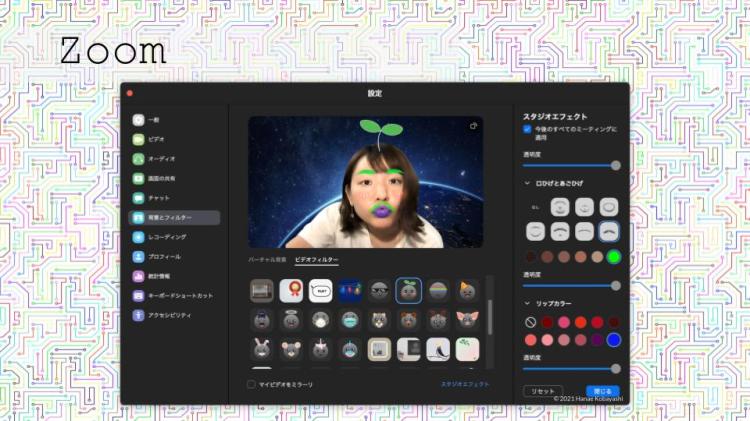The image size is (750, 421).
Task: Select the sunglasses face video filter
Action: (378, 291)
